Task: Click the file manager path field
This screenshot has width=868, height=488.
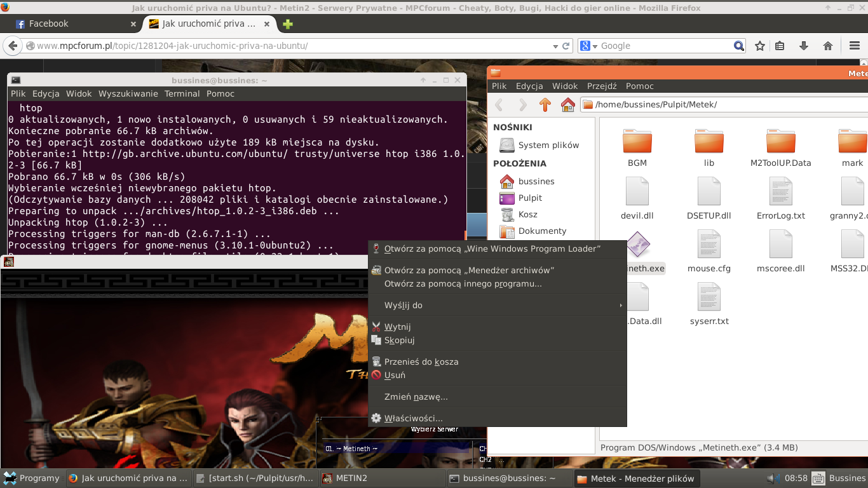Action: point(724,104)
